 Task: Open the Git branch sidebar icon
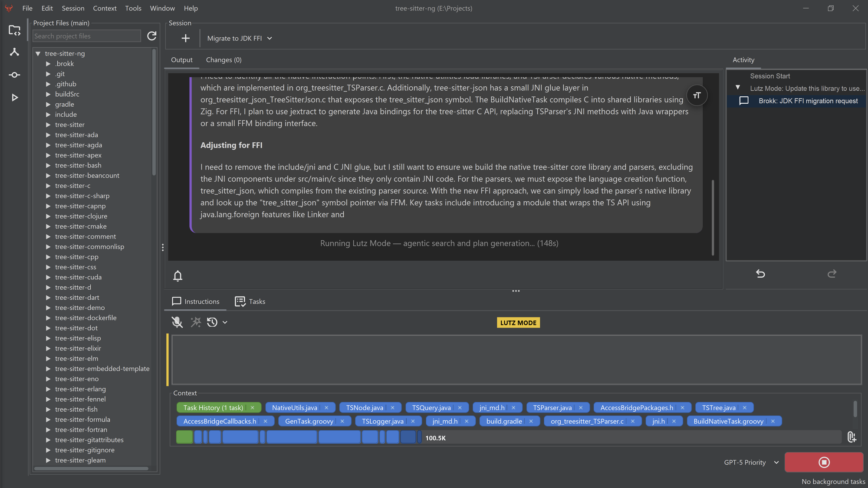pos(14,52)
